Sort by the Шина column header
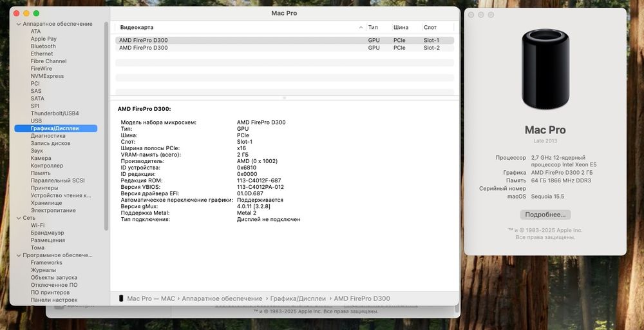 [x=401, y=28]
